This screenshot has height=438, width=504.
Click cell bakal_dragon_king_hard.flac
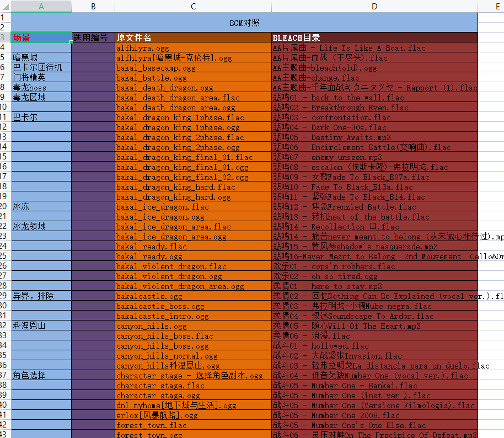193,187
